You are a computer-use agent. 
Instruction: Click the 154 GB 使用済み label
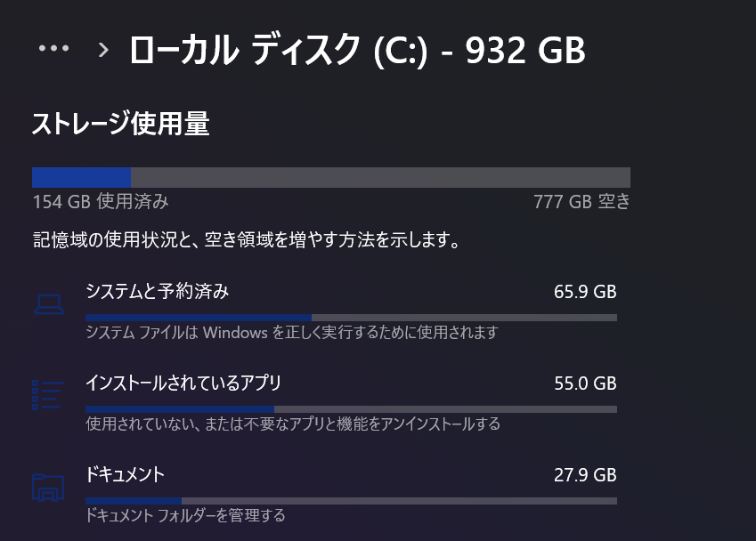[100, 202]
